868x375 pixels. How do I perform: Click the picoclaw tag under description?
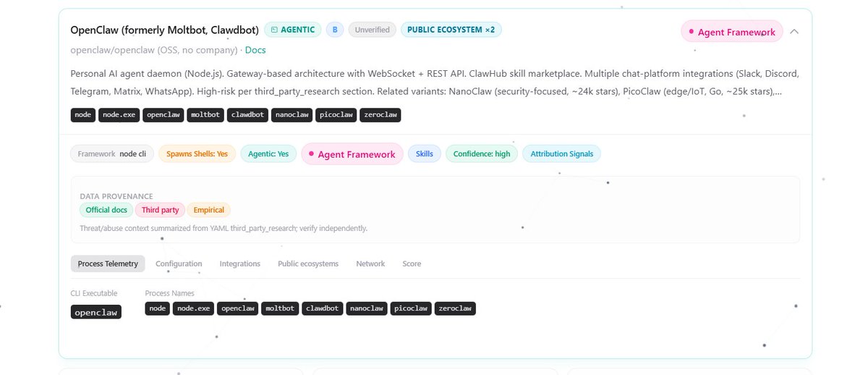pos(337,114)
